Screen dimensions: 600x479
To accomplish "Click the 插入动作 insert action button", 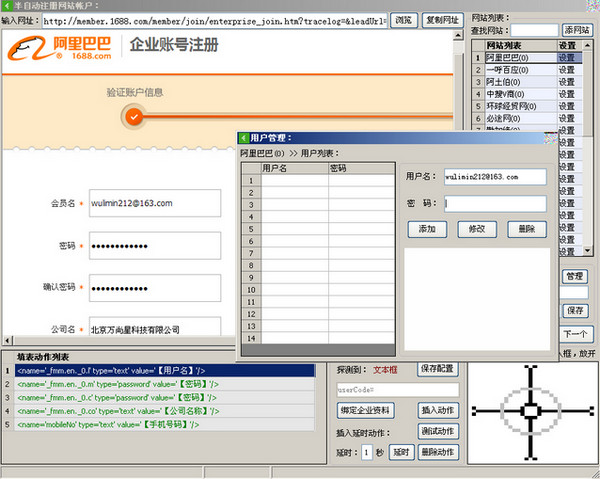I will tap(438, 411).
